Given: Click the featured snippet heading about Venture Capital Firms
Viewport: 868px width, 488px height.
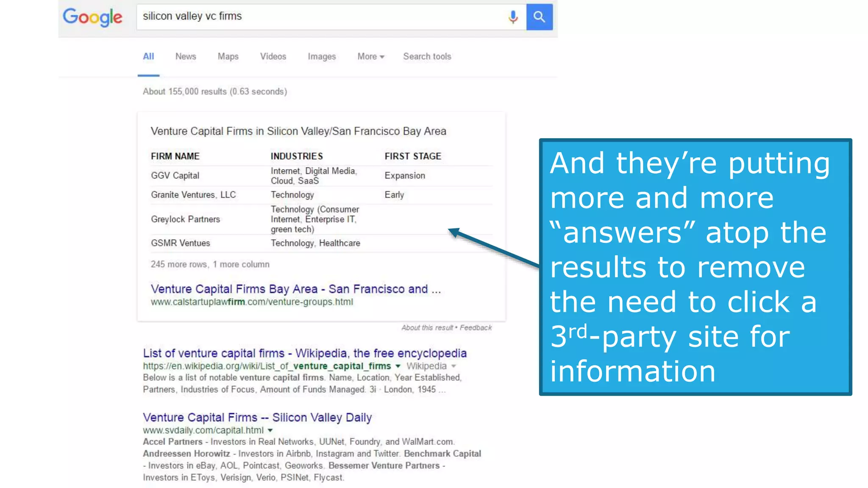Looking at the screenshot, I should pos(298,131).
